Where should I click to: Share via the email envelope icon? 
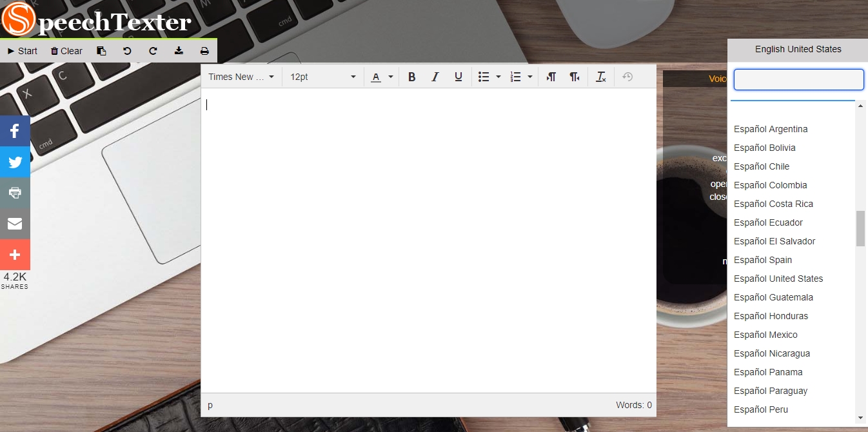coord(15,224)
